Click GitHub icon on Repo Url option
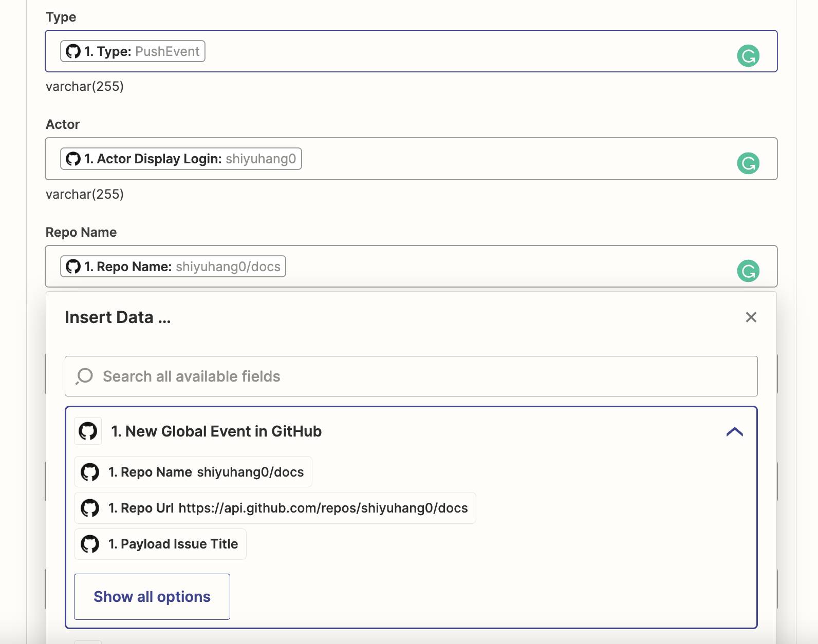 [90, 508]
